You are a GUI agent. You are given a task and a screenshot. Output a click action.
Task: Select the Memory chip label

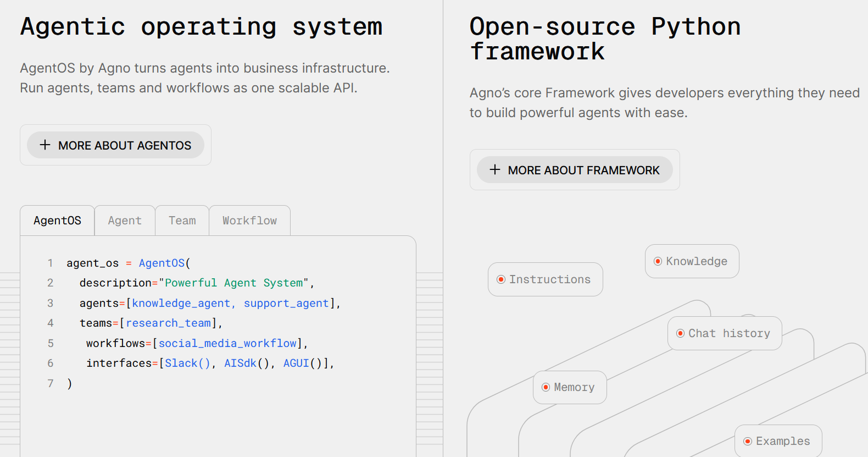pos(574,387)
